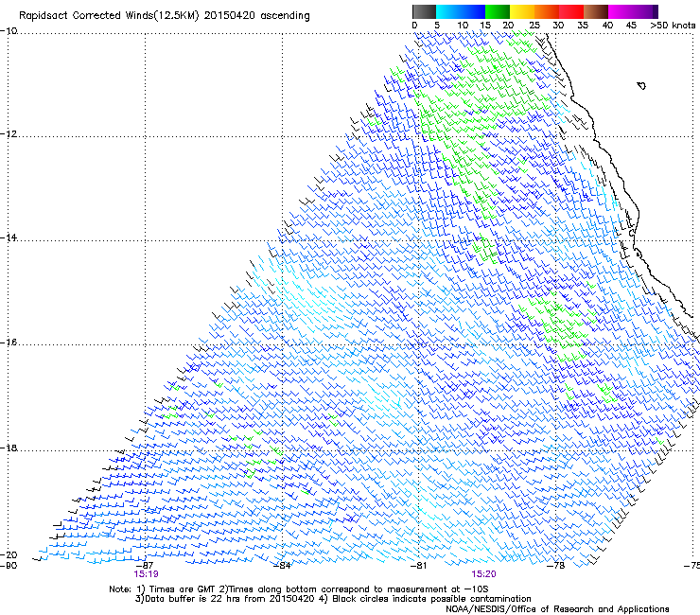Click the brown 35-40 knots color segment
This screenshot has width=700, height=615.
tap(596, 11)
